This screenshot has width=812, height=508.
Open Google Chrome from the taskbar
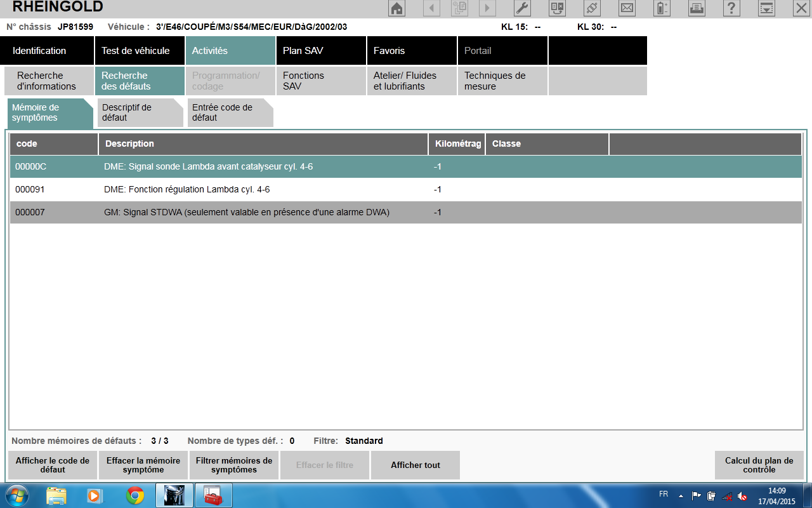(134, 495)
